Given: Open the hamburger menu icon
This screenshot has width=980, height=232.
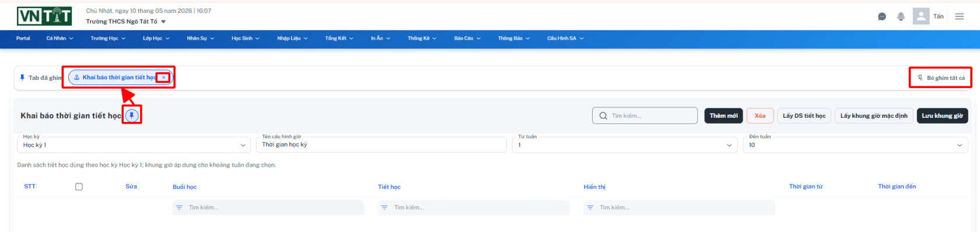Looking at the screenshot, I should [960, 16].
